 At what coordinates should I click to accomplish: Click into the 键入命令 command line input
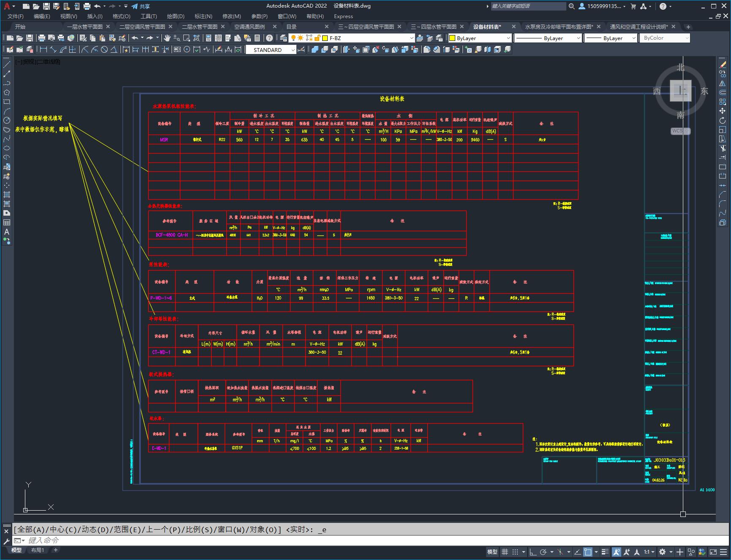[x=372, y=540]
